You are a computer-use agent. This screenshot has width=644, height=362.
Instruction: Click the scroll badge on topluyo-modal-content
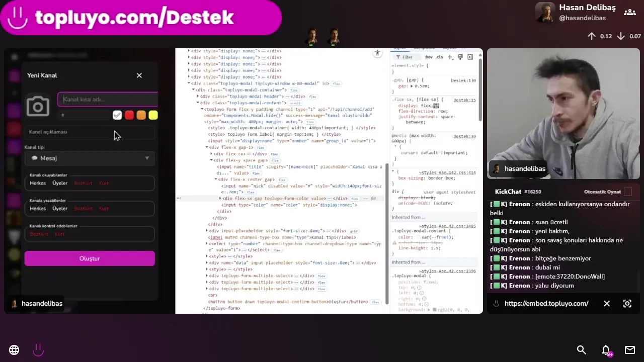coord(295,103)
